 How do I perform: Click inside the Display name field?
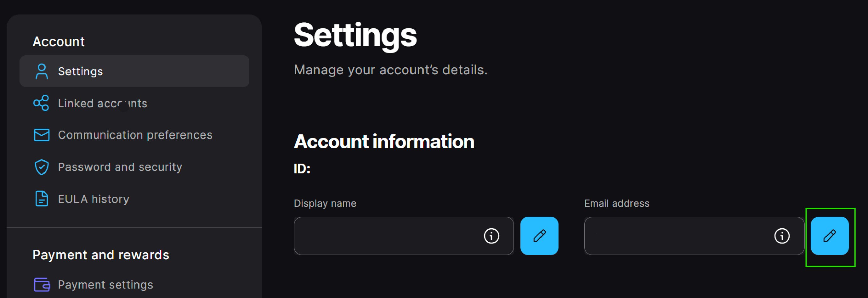pyautogui.click(x=384, y=236)
